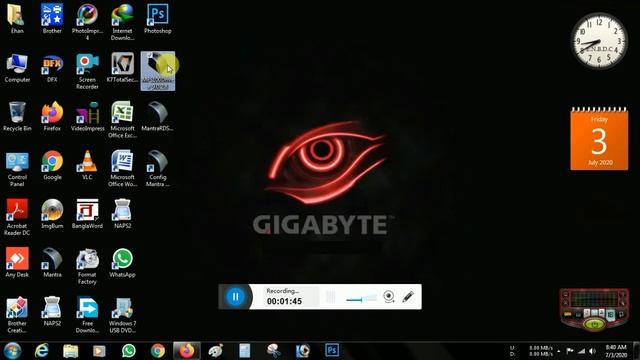The image size is (640, 360).
Task: Click the recording timer 00:01:45
Action: (284, 301)
